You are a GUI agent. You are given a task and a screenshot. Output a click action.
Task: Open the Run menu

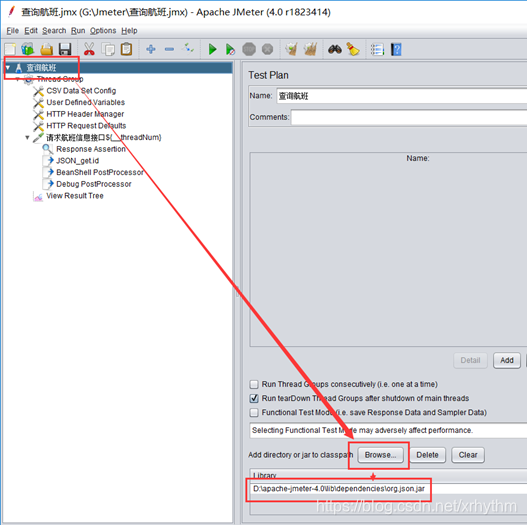pos(78,31)
